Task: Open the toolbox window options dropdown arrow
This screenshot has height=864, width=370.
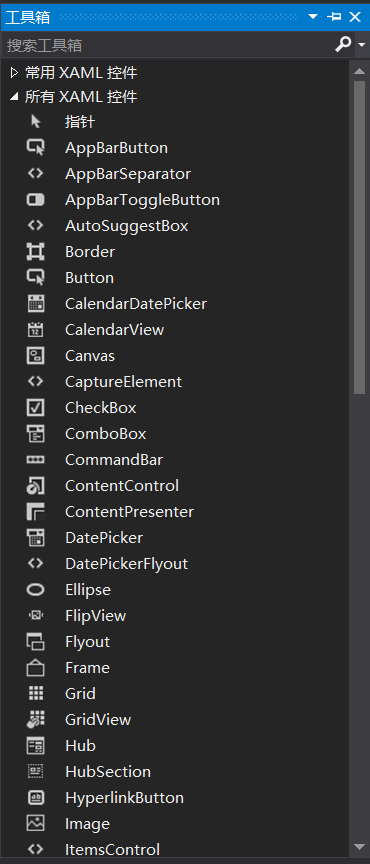Action: pos(313,17)
